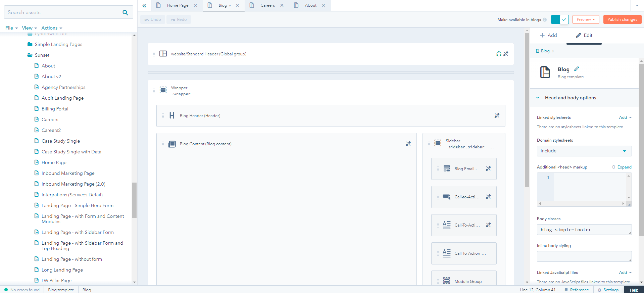Screen dimensions: 644x293
Task: Collapse Head and body options section
Action: click(x=538, y=98)
